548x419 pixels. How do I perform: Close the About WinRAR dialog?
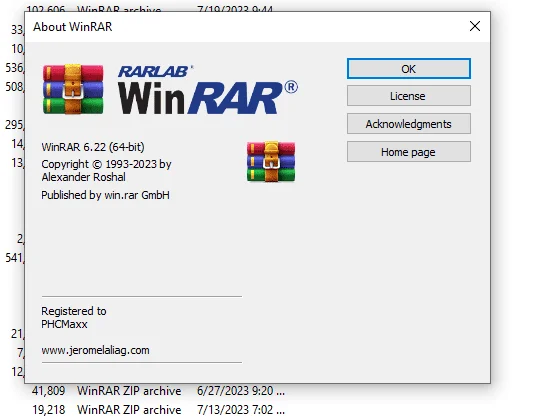click(x=475, y=26)
